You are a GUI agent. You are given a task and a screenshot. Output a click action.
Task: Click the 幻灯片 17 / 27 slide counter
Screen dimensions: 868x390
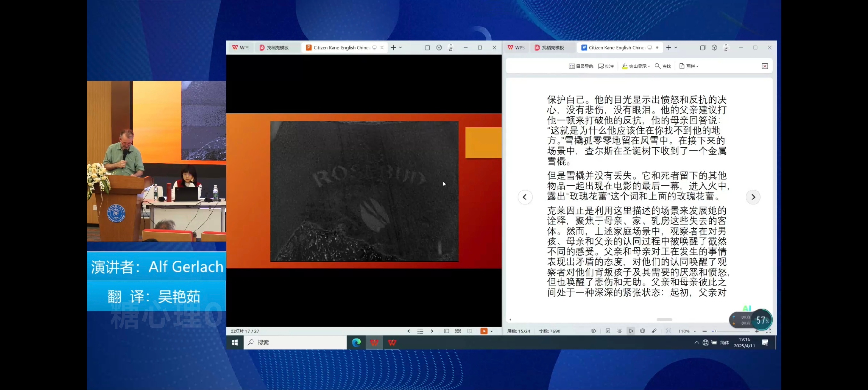click(245, 331)
